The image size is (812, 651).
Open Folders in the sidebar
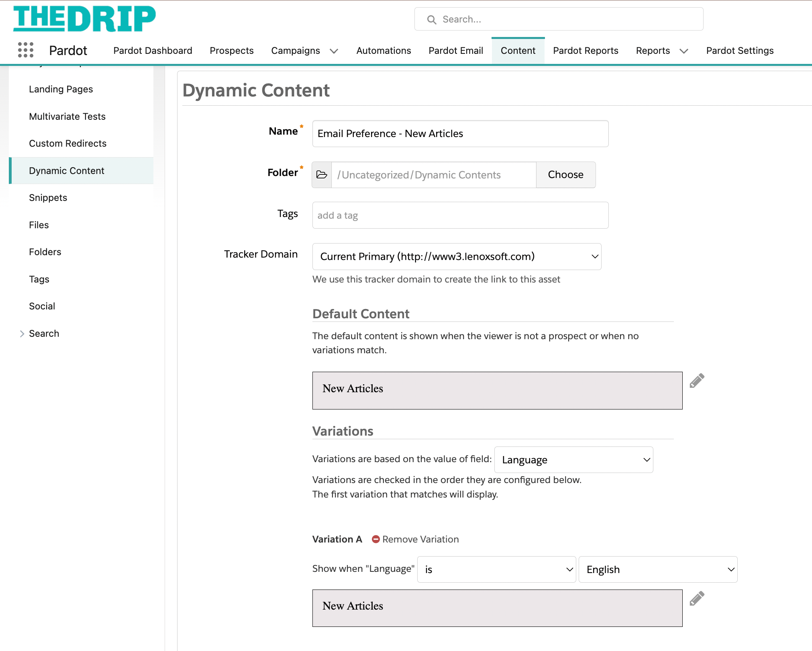[45, 252]
